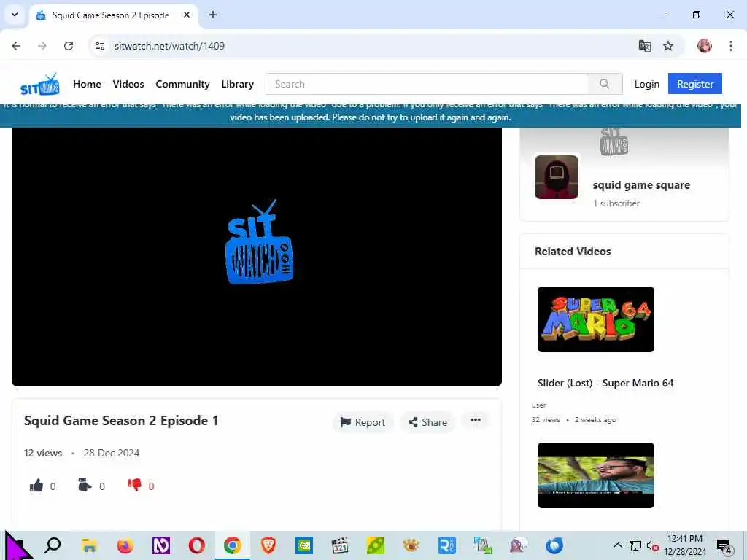Click the "1 subscriber" text

(616, 203)
